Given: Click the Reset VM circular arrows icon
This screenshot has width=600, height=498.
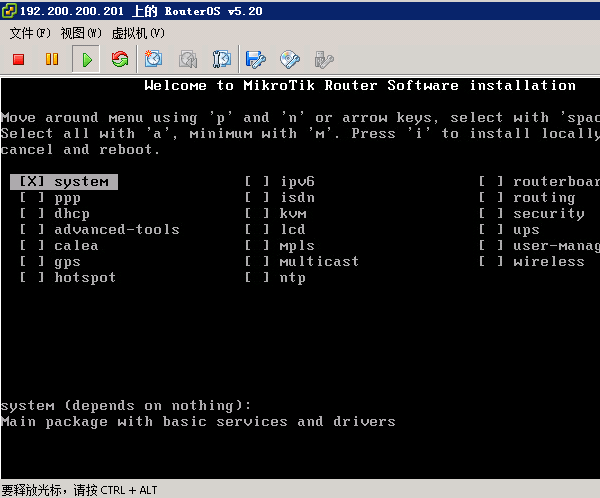Looking at the screenshot, I should [120, 59].
